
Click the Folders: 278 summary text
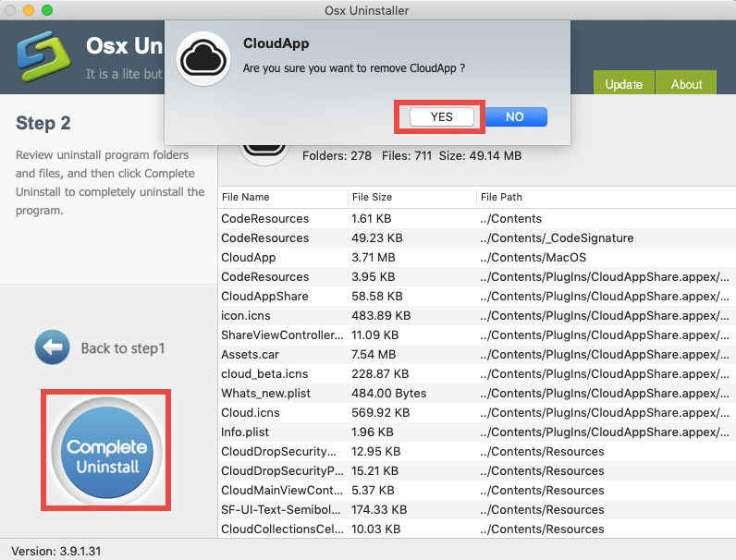coord(337,156)
